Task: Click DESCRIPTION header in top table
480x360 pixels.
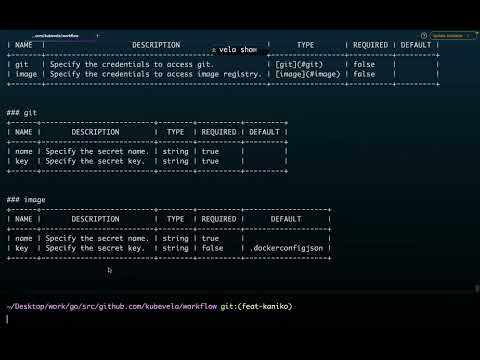Action: pyautogui.click(x=156, y=45)
